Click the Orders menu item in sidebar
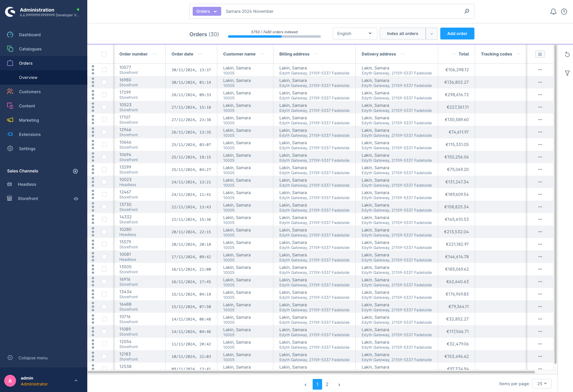573x392 pixels. pos(26,63)
